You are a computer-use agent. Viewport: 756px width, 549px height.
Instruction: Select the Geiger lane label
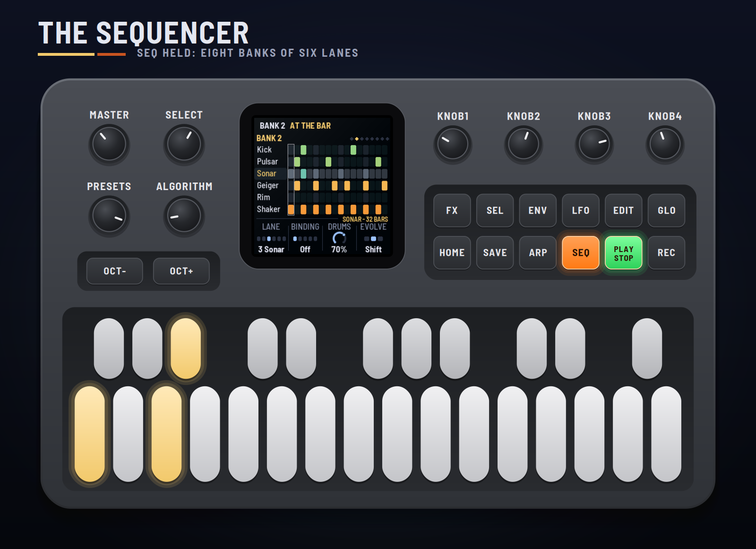[267, 185]
